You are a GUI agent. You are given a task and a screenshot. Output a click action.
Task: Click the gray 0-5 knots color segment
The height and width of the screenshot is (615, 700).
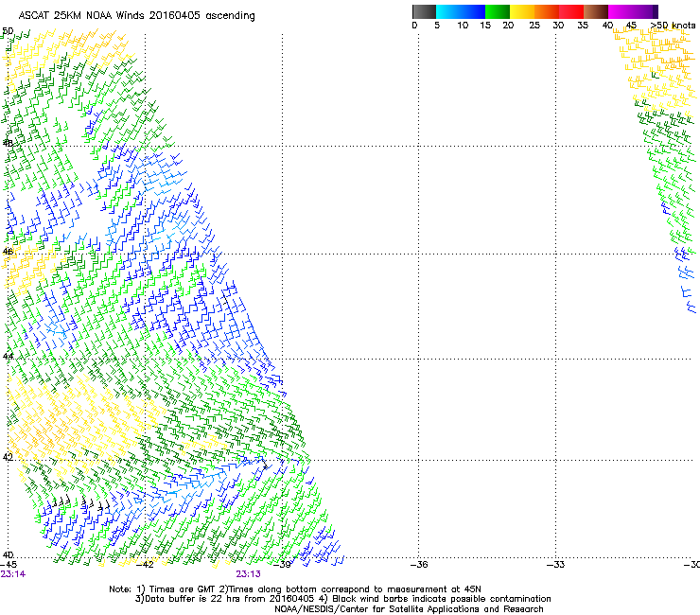424,11
